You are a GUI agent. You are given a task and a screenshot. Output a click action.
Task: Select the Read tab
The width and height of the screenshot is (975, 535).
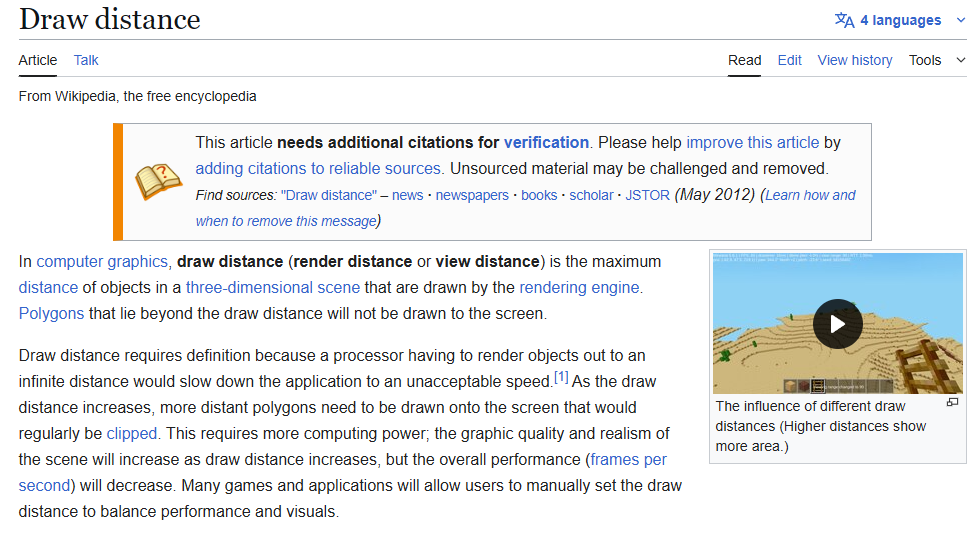tap(744, 60)
